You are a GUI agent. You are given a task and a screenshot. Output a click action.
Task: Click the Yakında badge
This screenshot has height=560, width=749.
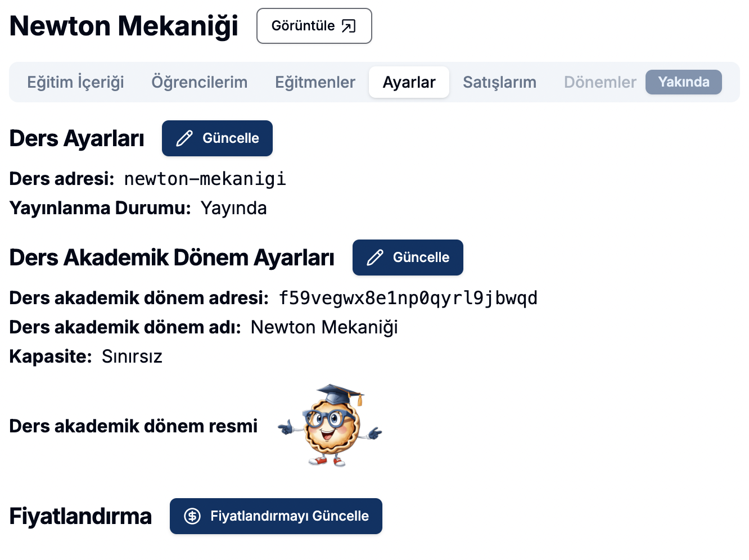click(683, 82)
